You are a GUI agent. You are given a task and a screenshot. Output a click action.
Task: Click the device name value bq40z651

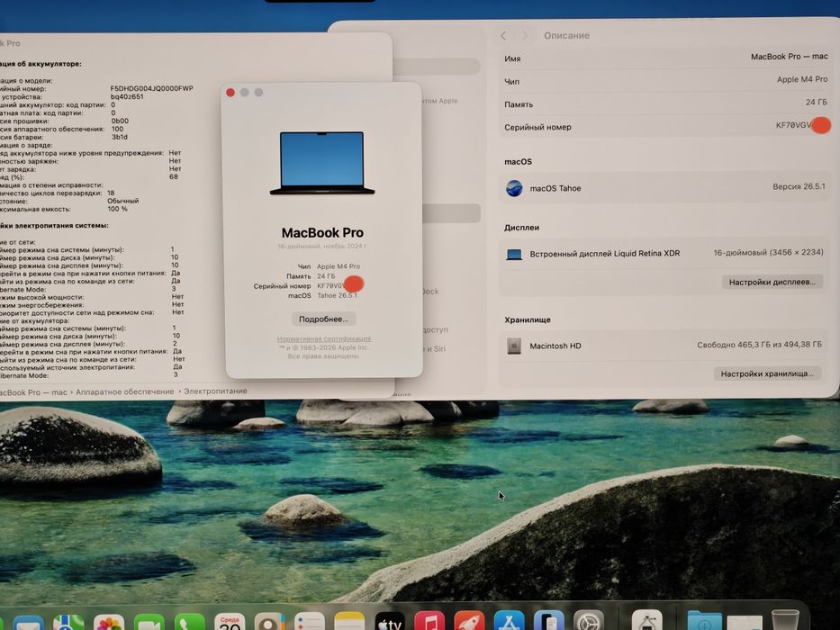point(127,97)
